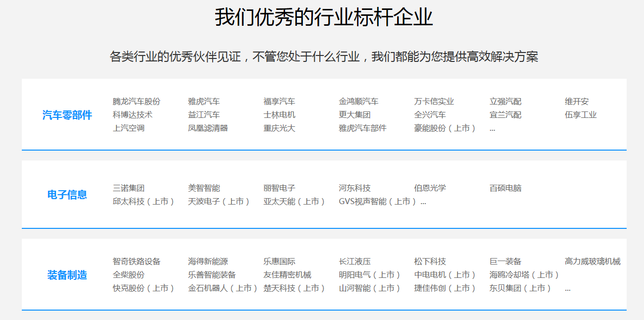Click the company name 雅虎汽车部件
The image size is (644, 320).
click(363, 128)
